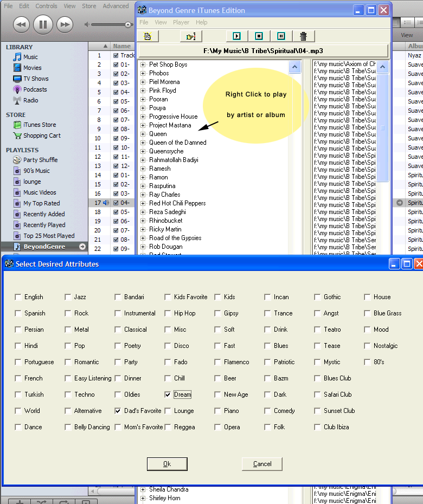Check the New Age attribute
Screen dimensions: 423x504
(217, 395)
